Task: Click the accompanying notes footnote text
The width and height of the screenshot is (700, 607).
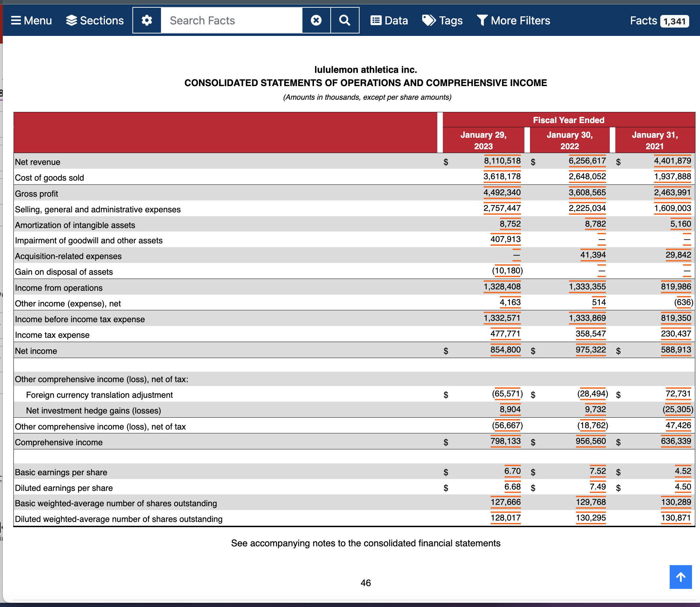Action: (366, 543)
